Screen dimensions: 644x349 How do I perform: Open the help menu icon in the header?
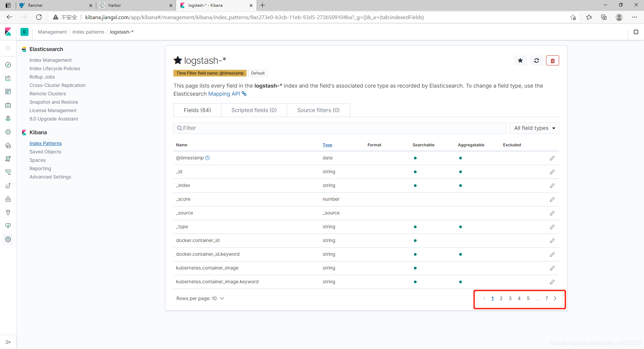pyautogui.click(x=636, y=32)
